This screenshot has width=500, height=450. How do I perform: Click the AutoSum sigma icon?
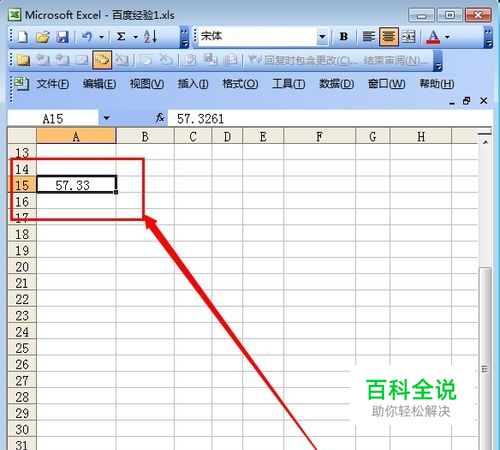[x=121, y=36]
